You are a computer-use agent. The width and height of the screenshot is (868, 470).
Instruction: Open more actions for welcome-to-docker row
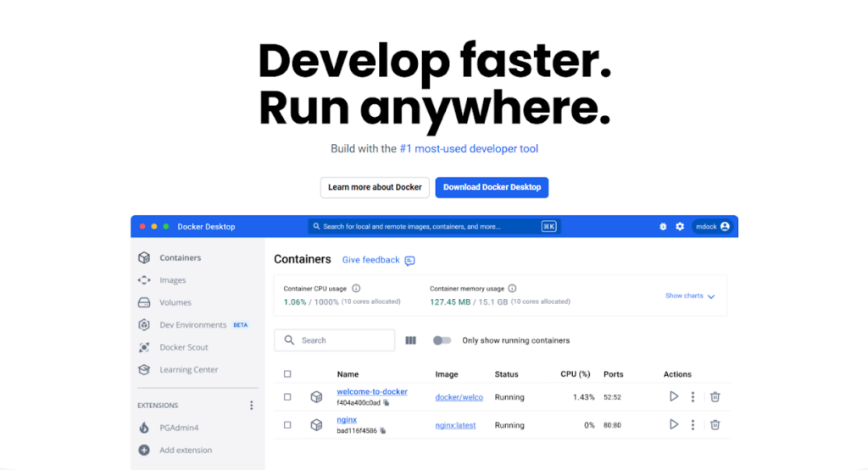coord(693,397)
